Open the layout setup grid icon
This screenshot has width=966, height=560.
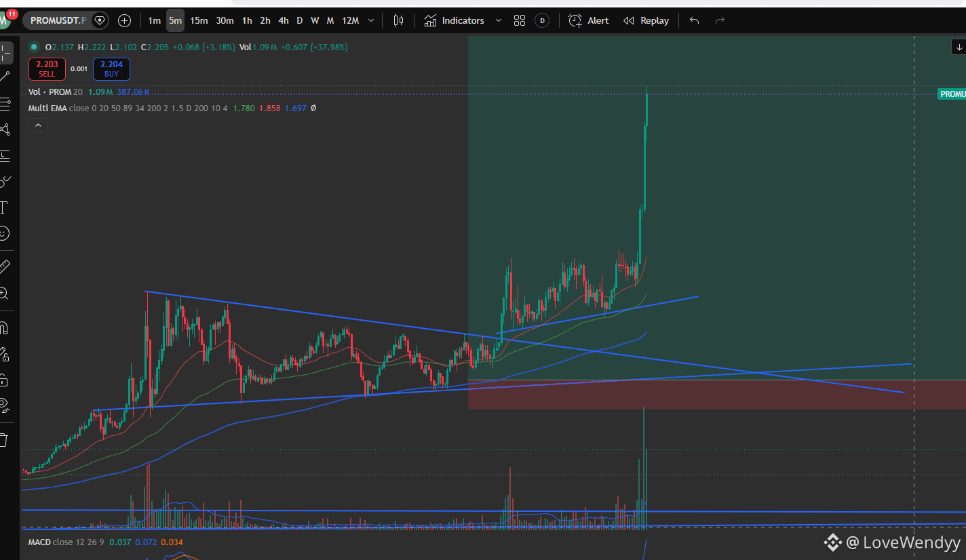tap(520, 20)
